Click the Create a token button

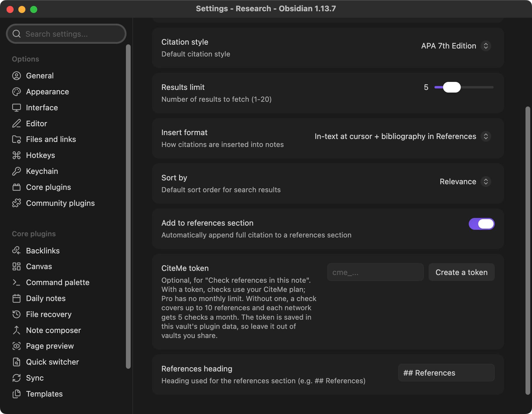coord(461,272)
